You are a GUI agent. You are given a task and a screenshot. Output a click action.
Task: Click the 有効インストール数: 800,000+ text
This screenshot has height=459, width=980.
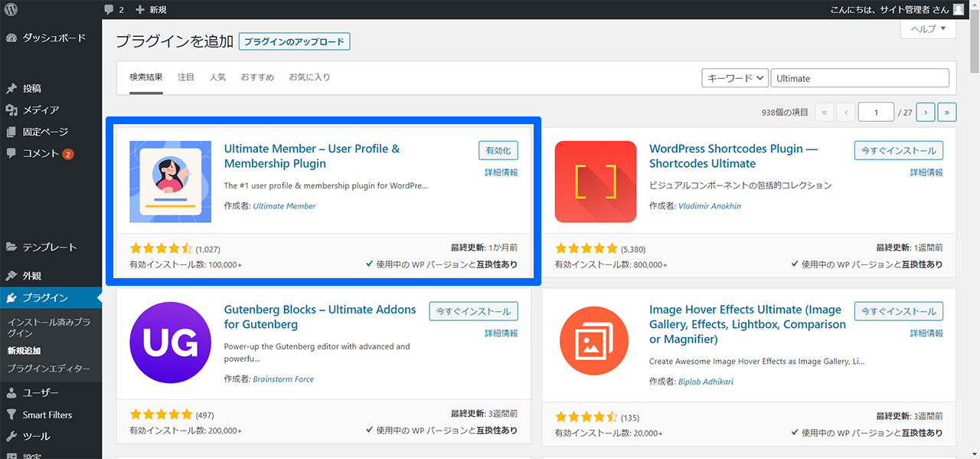click(611, 265)
